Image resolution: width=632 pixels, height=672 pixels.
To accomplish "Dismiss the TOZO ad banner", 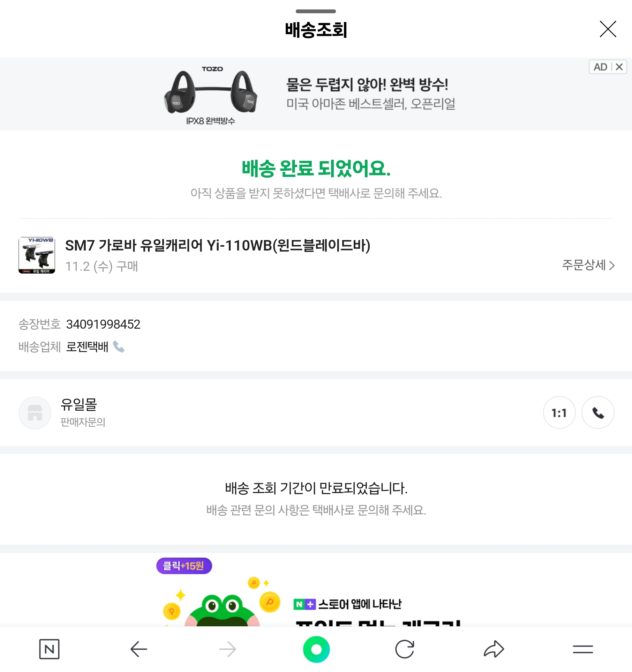I will click(x=619, y=67).
